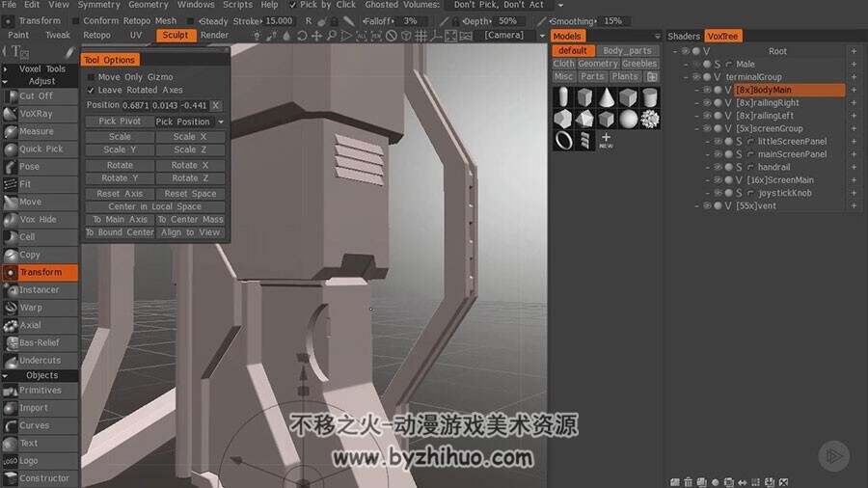The image size is (868, 488).
Task: Open the Constructor tool
Action: [39, 478]
